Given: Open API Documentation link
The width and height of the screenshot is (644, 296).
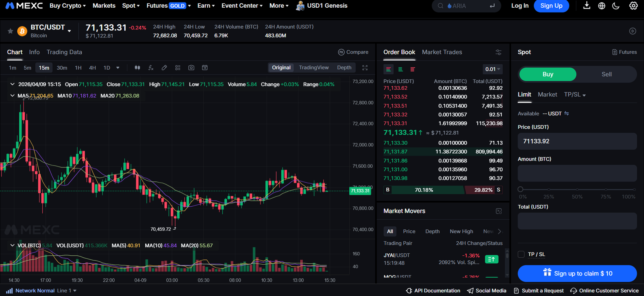Looking at the screenshot, I should pos(433,290).
